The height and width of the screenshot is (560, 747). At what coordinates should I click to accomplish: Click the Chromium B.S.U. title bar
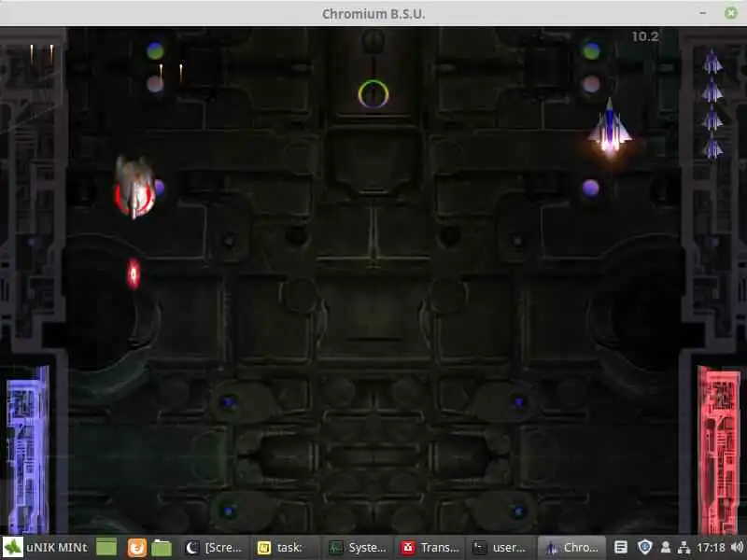pos(373,13)
